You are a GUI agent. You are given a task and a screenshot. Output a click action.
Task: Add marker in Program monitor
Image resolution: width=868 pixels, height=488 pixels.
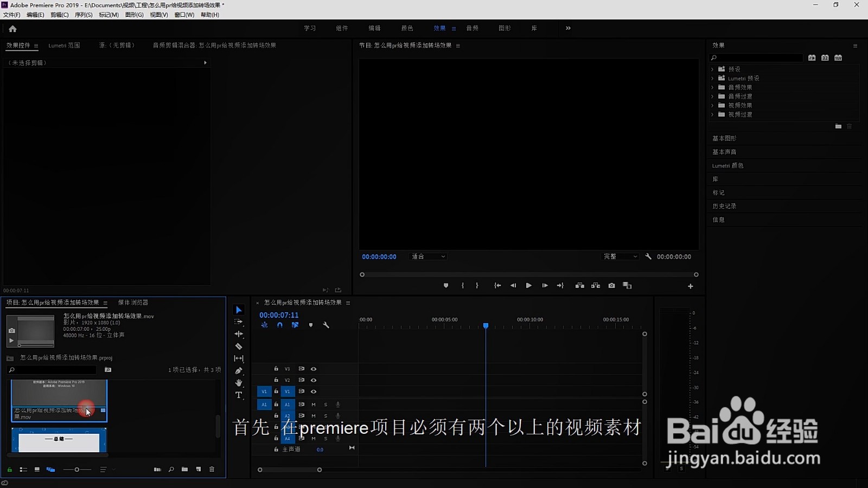point(446,286)
